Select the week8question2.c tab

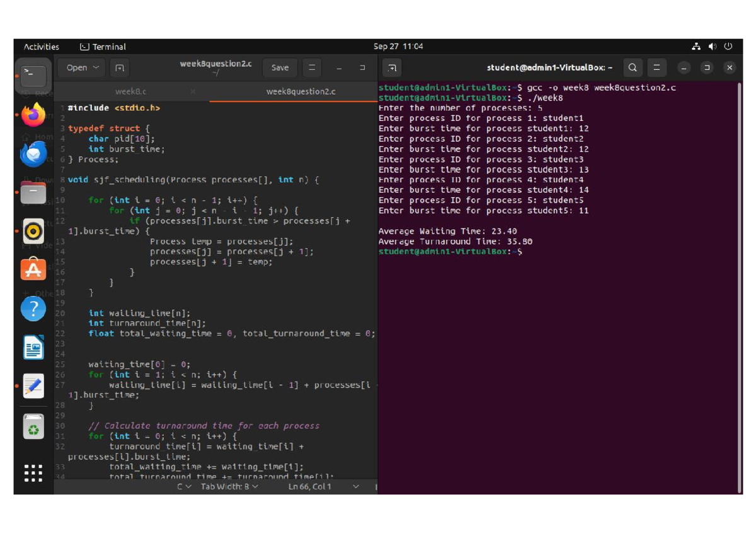(301, 92)
